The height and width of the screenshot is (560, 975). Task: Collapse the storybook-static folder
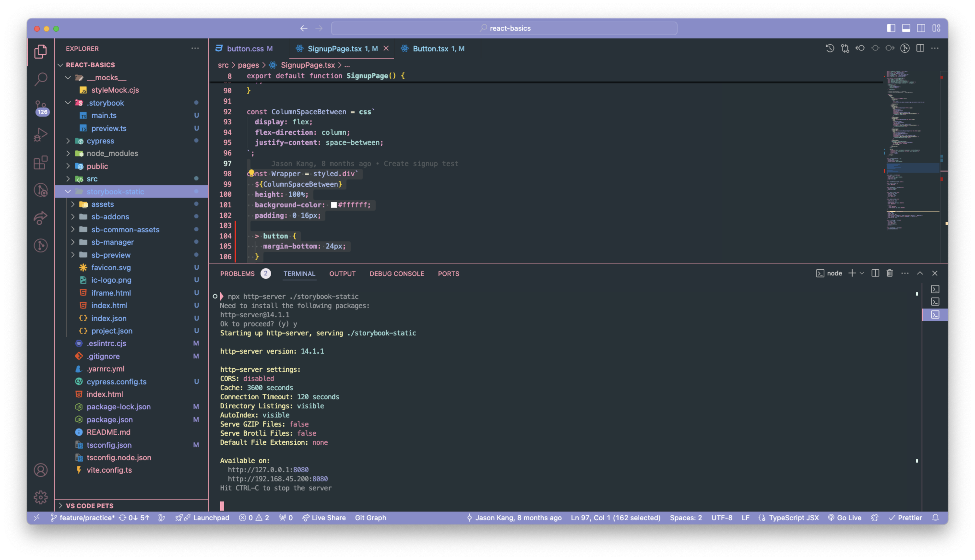(68, 191)
